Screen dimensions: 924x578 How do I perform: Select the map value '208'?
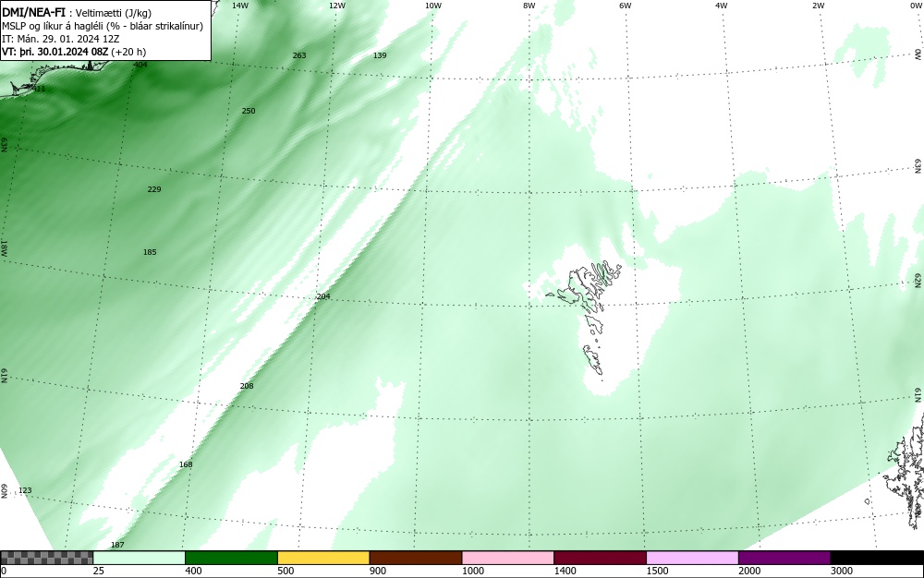[247, 386]
